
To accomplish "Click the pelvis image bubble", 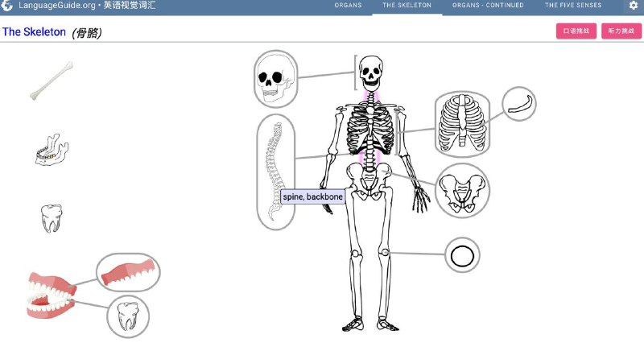I will tap(462, 191).
